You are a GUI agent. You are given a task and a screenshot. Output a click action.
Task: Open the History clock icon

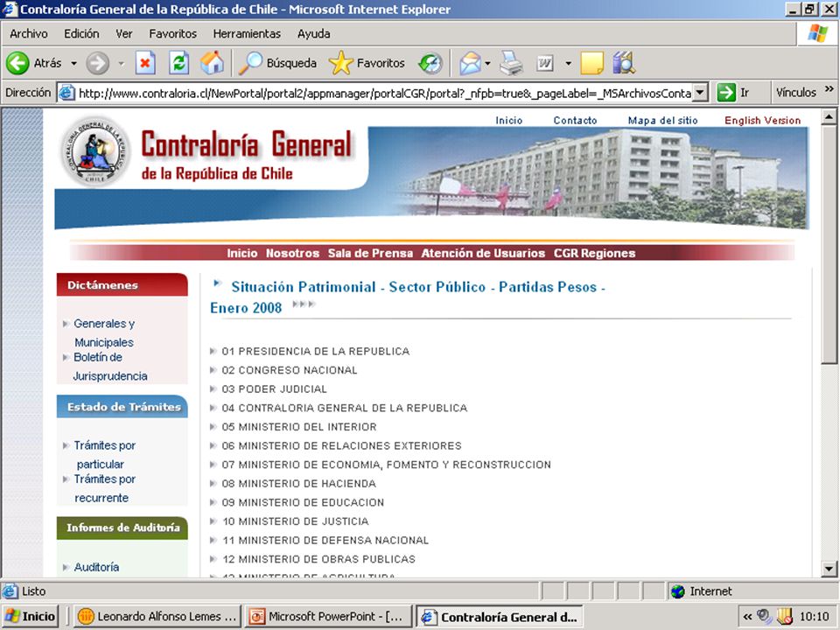430,63
